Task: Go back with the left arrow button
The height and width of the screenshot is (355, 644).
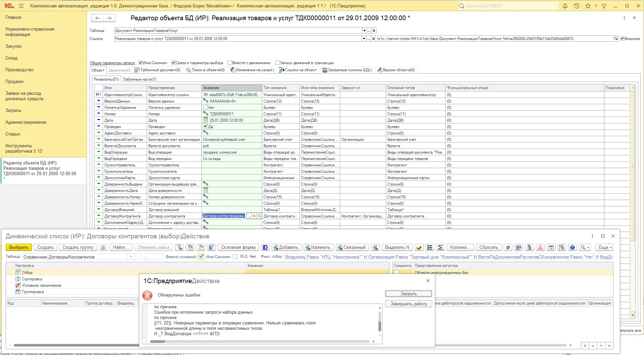Action: pyautogui.click(x=97, y=18)
